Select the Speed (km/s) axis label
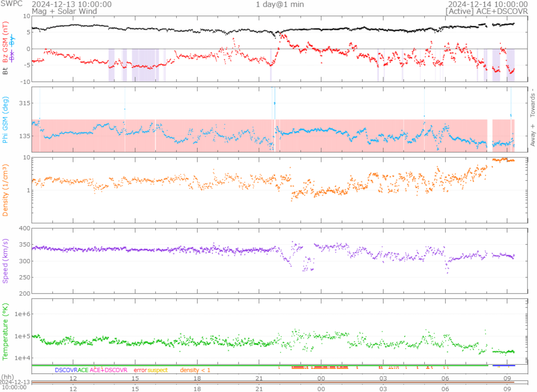The height and width of the screenshot is (392, 537). click(5, 260)
